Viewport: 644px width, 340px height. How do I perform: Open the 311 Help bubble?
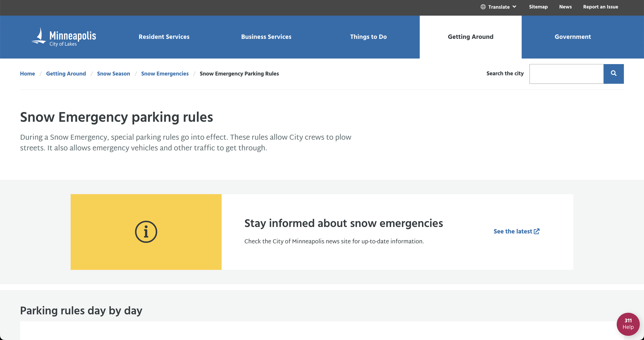(x=628, y=324)
